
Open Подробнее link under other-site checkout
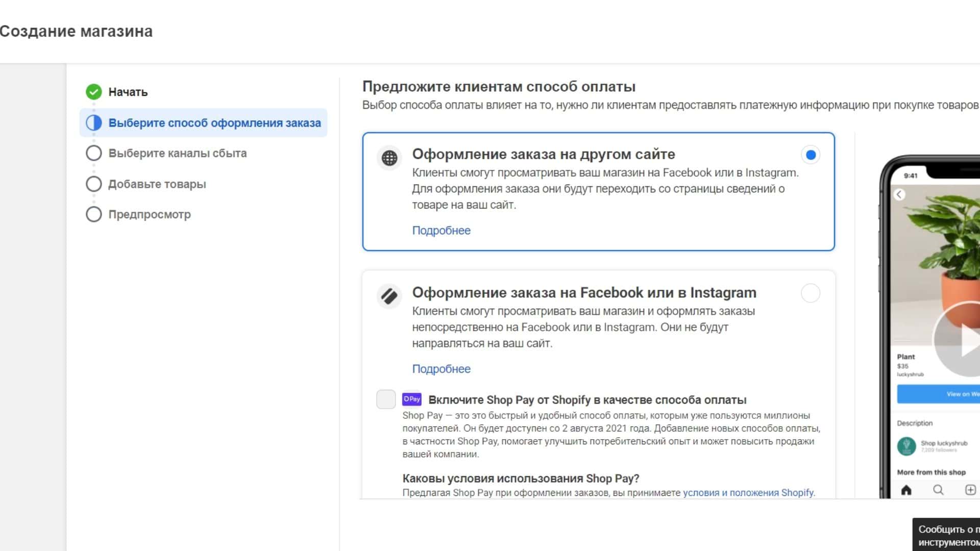pyautogui.click(x=442, y=231)
